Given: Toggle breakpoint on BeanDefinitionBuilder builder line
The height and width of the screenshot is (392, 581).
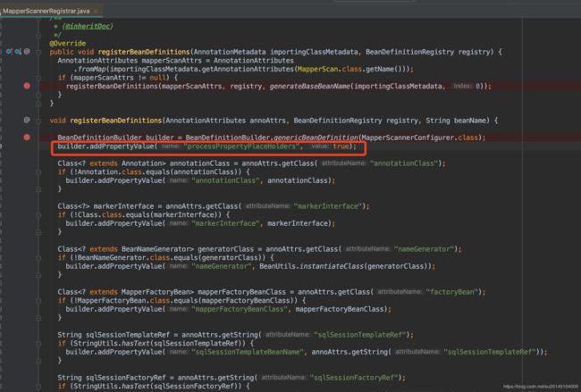Looking at the screenshot, I should (x=27, y=137).
